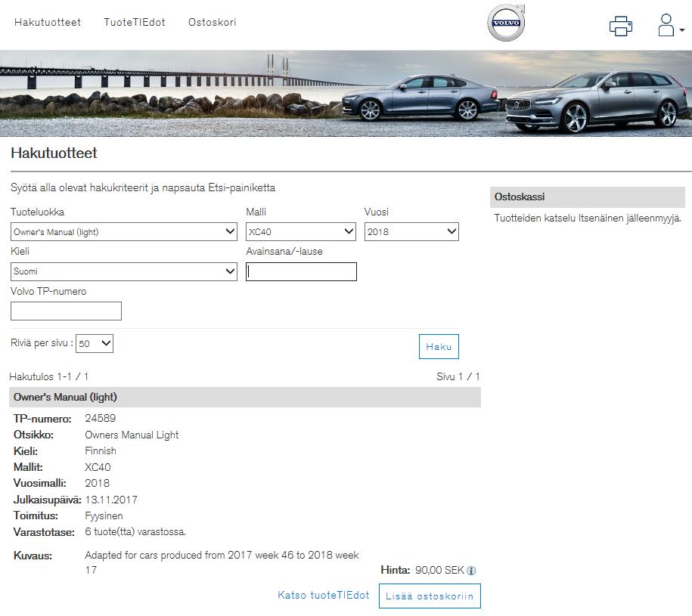Click the Volvo TP-numero input field

(x=66, y=311)
